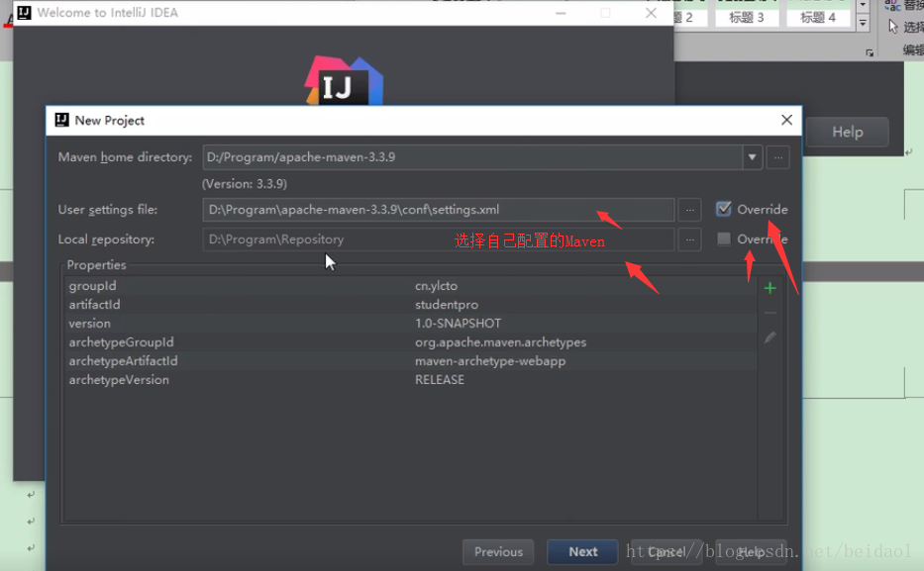Select the archetypeVersion property row
The width and height of the screenshot is (924, 571).
point(411,380)
